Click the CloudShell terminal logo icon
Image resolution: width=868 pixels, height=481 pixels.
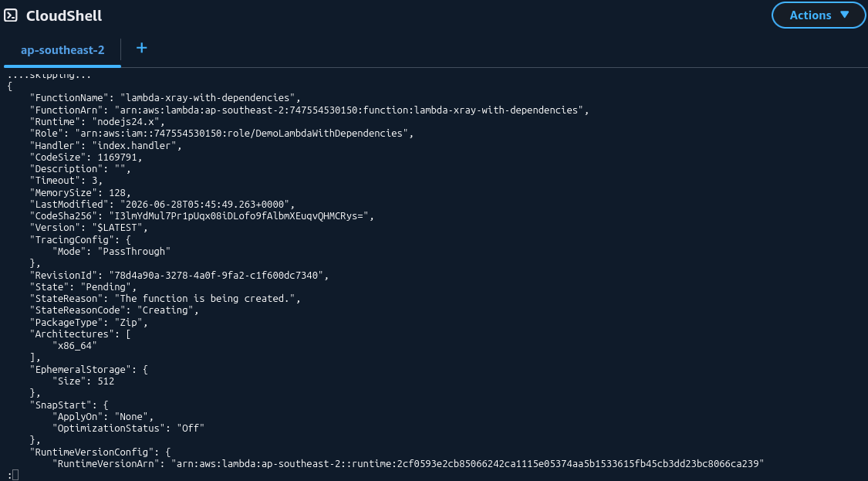(x=11, y=15)
